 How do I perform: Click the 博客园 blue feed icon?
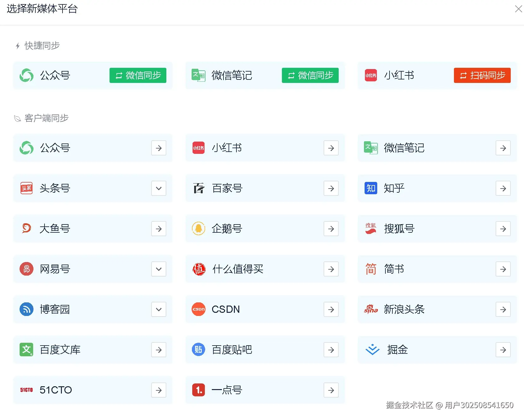pos(27,309)
